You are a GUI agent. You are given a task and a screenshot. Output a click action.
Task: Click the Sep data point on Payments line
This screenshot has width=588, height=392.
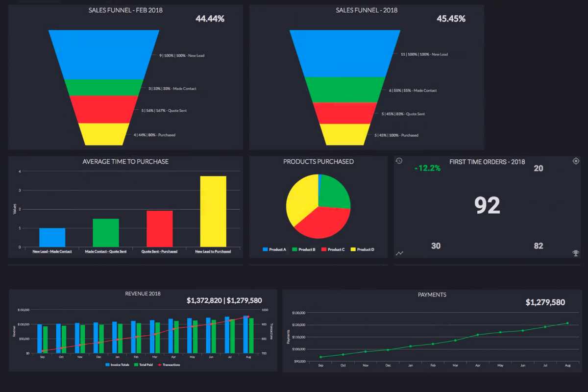pos(320,357)
